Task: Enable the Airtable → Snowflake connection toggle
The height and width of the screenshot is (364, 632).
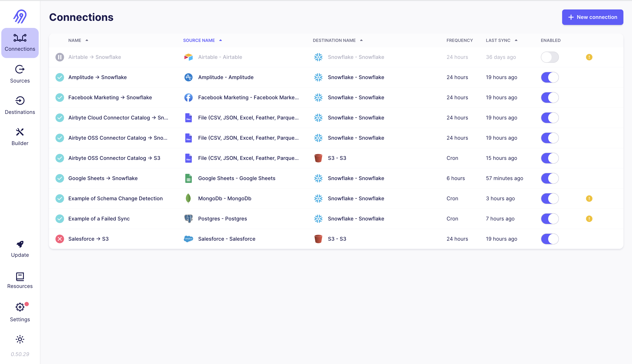Action: pyautogui.click(x=550, y=57)
